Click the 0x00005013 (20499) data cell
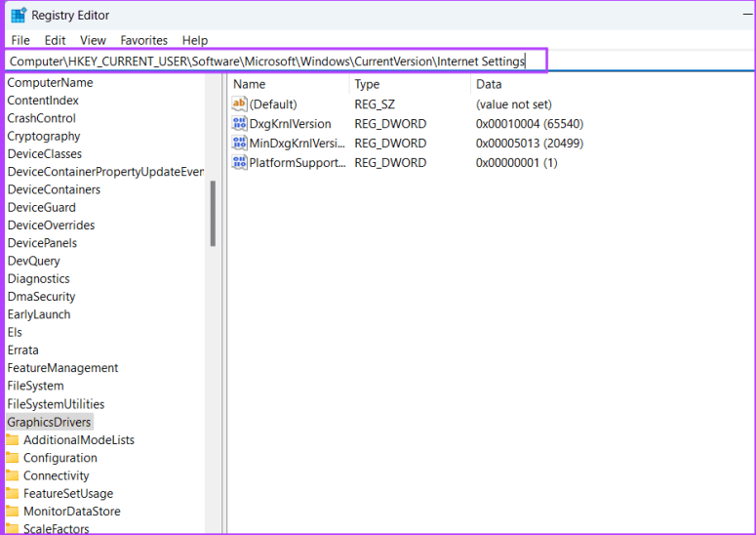Image resolution: width=756 pixels, height=535 pixels. [x=530, y=144]
